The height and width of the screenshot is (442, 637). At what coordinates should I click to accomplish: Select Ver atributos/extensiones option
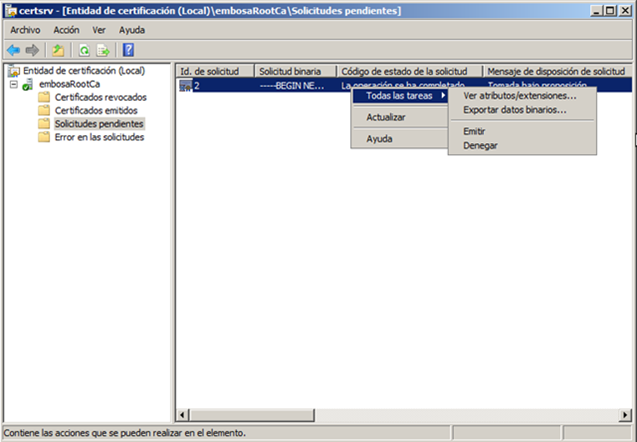coord(519,96)
